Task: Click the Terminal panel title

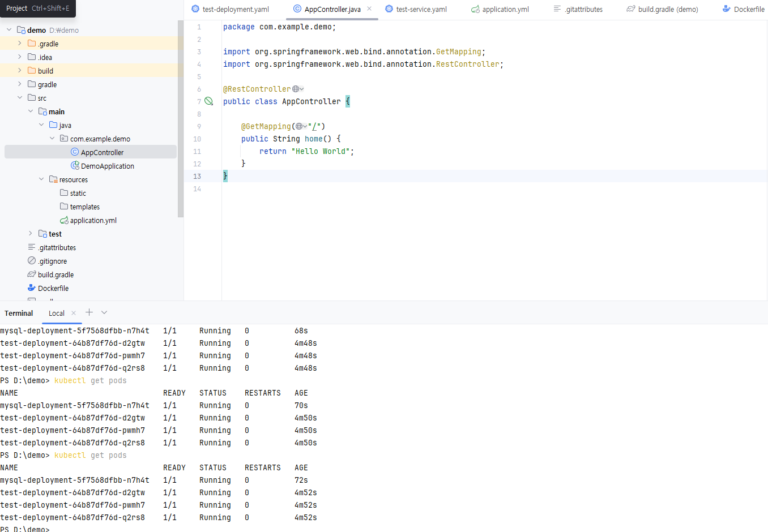Action: [19, 313]
